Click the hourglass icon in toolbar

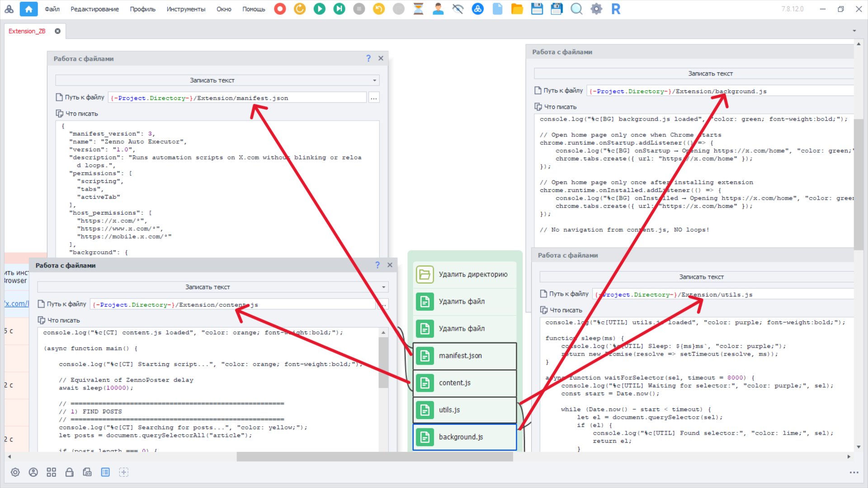[418, 9]
